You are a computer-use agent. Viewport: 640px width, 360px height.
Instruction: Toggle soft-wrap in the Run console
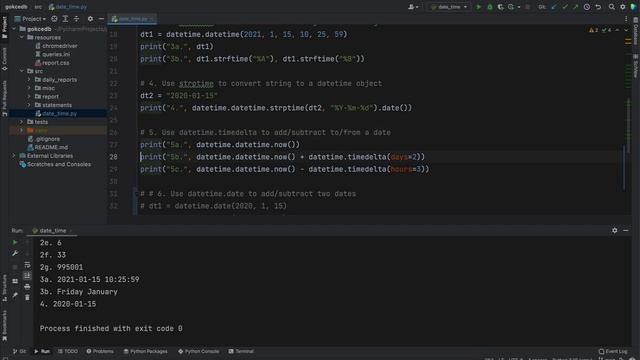tap(27, 265)
